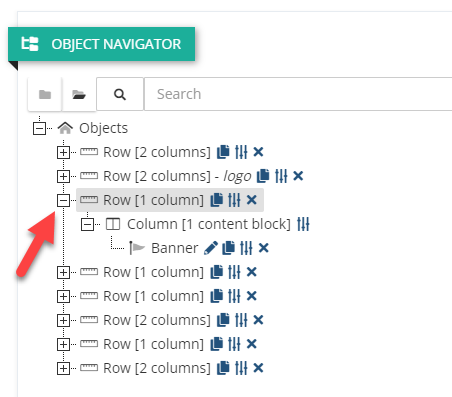452x397 pixels.
Task: Duplicate the highlighted Row [1 column]
Action: click(216, 200)
